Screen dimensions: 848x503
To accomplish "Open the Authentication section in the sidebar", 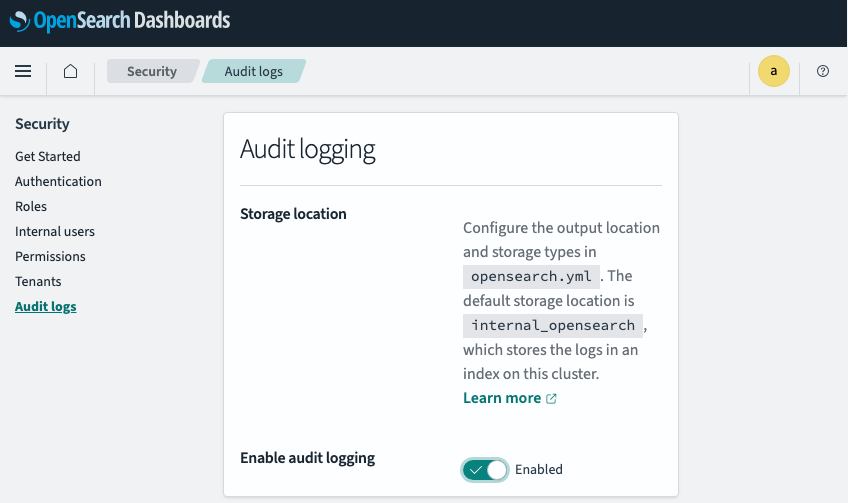I will click(58, 181).
